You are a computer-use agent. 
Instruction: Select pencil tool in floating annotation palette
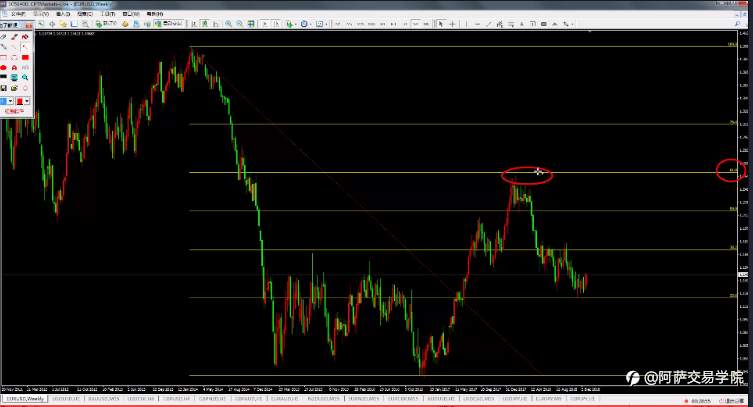tap(3, 37)
